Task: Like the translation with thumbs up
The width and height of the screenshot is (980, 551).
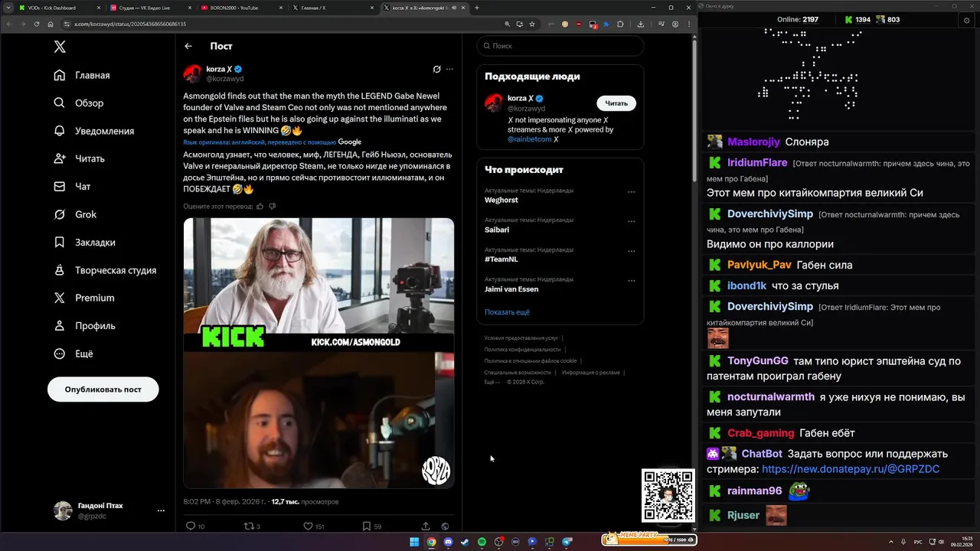Action: pos(260,206)
